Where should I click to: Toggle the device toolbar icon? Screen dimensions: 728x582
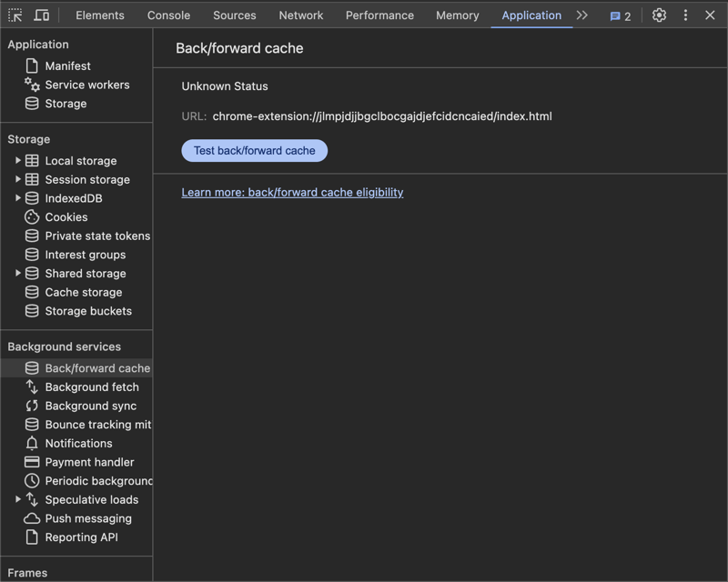tap(42, 15)
